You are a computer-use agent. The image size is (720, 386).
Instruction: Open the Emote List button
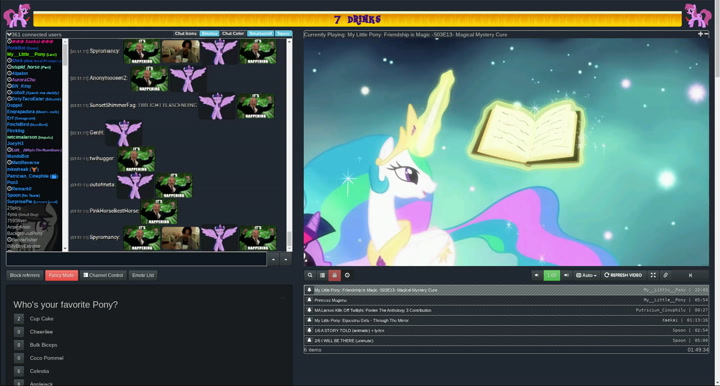point(143,275)
